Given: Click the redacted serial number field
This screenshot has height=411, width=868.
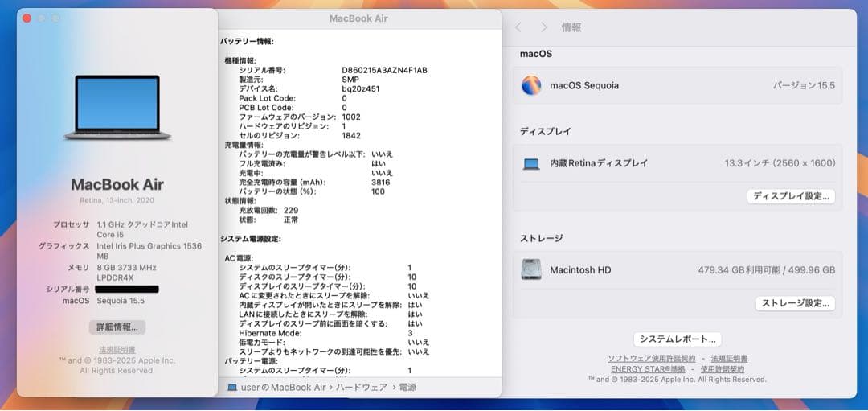Looking at the screenshot, I should pyautogui.click(x=127, y=289).
